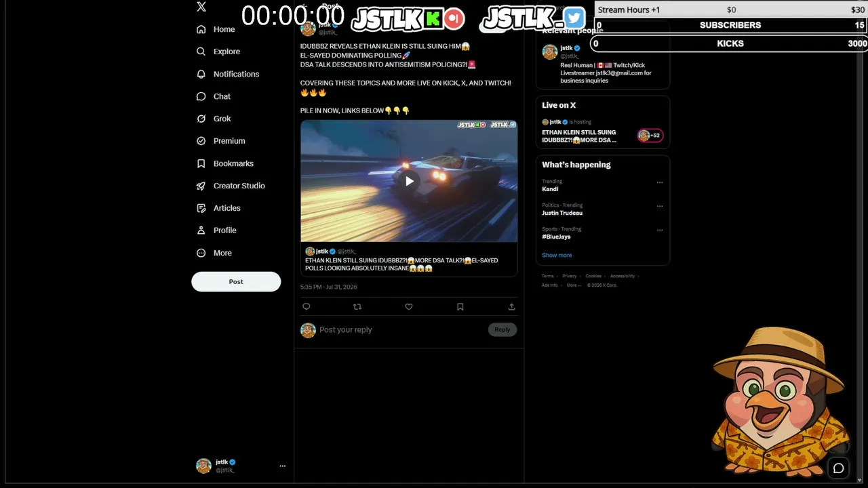The width and height of the screenshot is (868, 488).
Task: Click the jstlk name under Relevant people
Action: point(566,48)
